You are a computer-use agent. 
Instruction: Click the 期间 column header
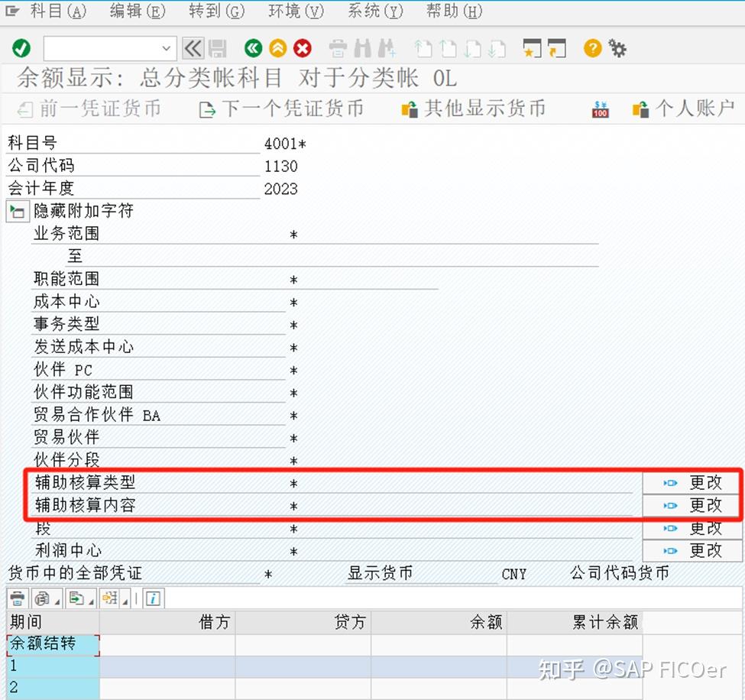pos(53,622)
